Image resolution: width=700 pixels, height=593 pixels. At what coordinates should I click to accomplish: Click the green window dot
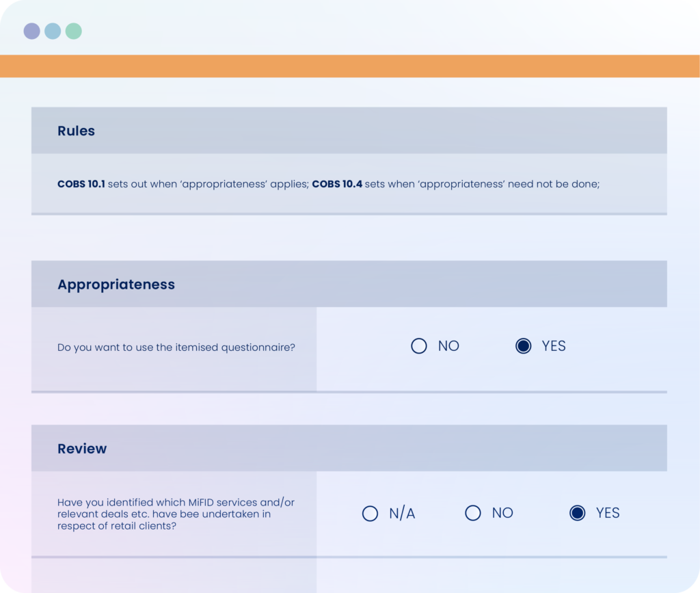pos(74,31)
